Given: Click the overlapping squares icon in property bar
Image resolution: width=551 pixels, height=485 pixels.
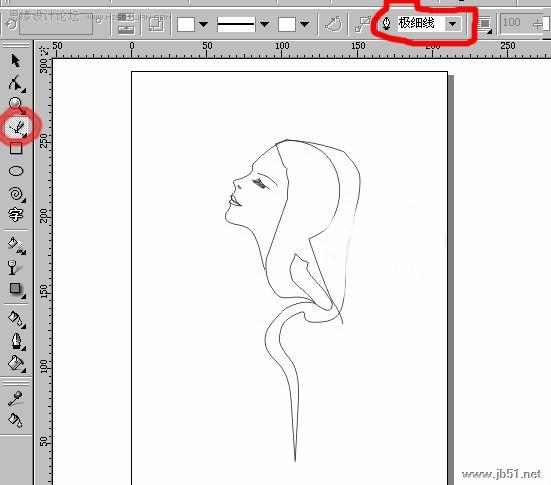Looking at the screenshot, I should [156, 25].
